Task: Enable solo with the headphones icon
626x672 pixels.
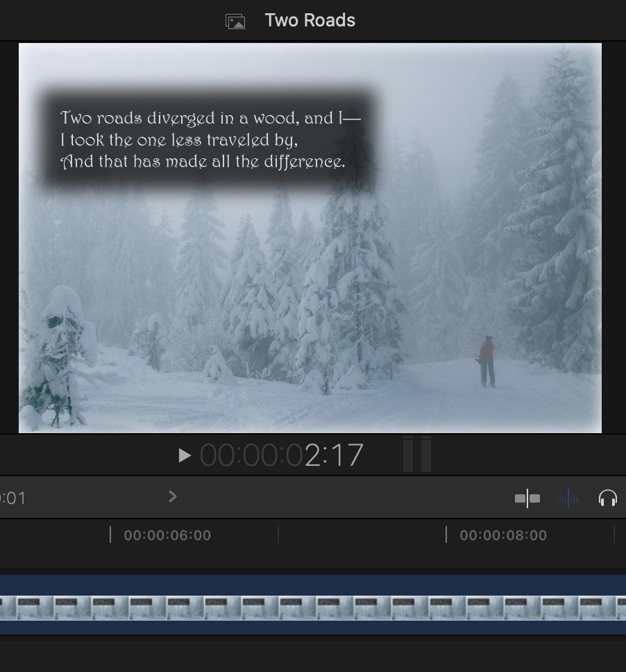Action: pyautogui.click(x=607, y=498)
